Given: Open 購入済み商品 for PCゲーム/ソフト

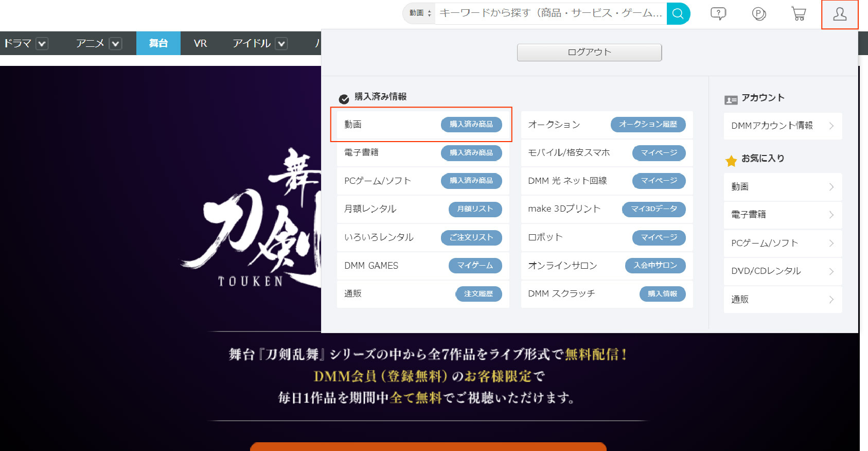Looking at the screenshot, I should click(x=471, y=181).
